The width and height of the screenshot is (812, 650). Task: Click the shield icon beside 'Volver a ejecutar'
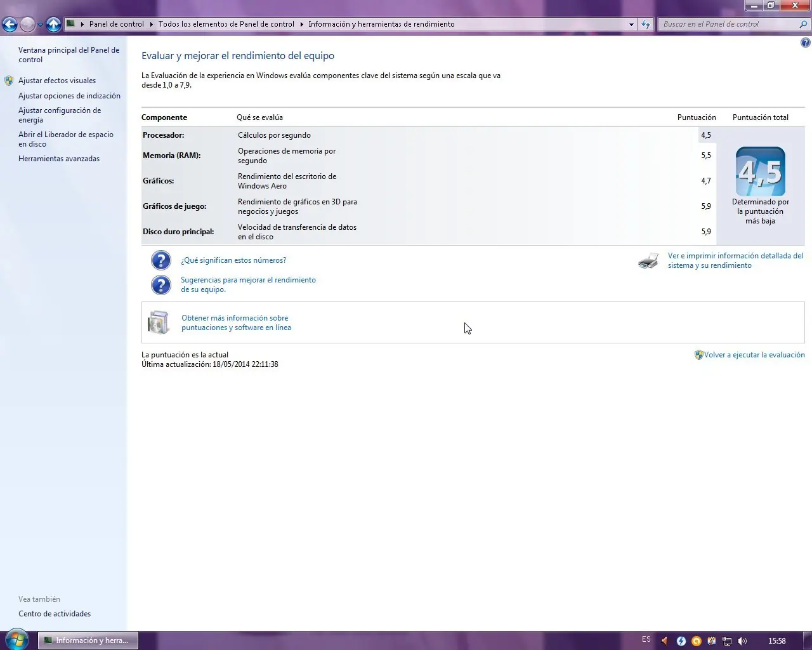[x=699, y=355]
